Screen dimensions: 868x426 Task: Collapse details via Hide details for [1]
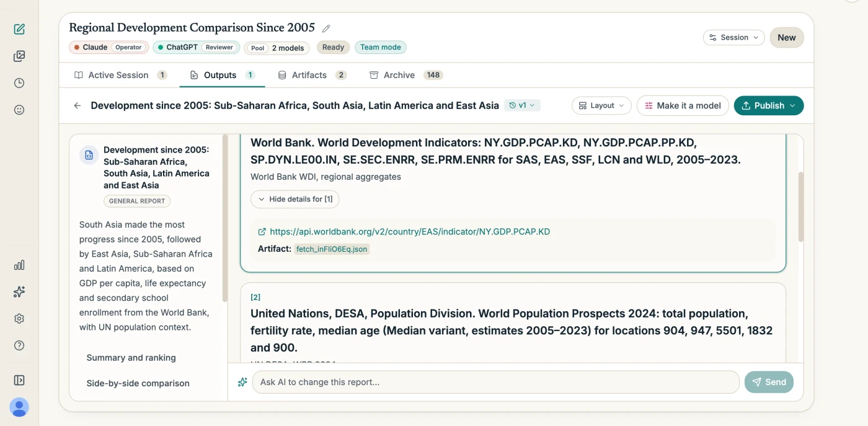[x=295, y=199]
